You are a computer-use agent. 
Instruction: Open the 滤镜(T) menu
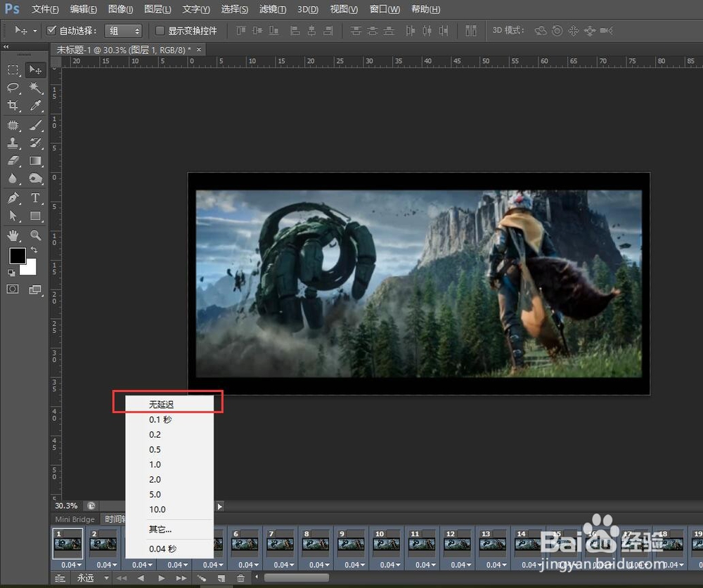coord(273,9)
